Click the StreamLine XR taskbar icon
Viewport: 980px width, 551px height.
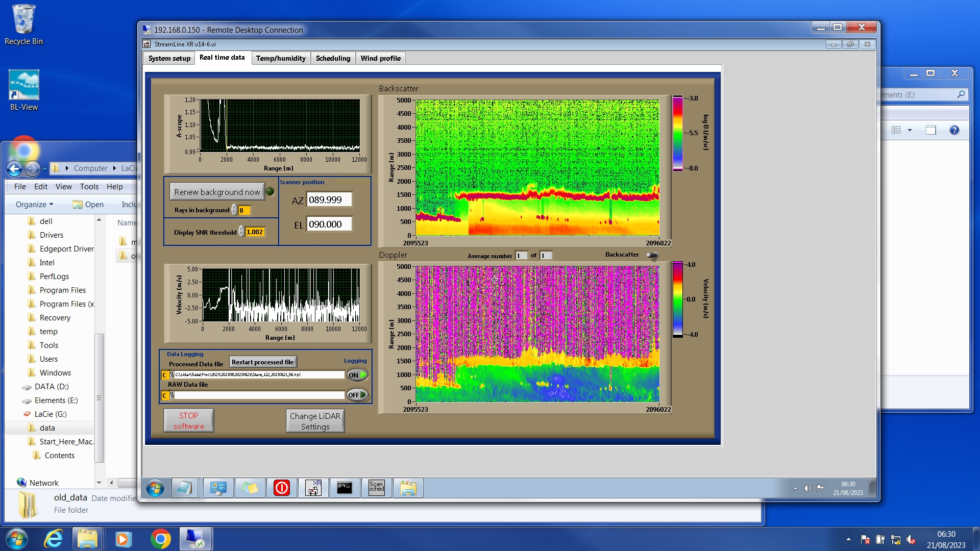point(313,488)
